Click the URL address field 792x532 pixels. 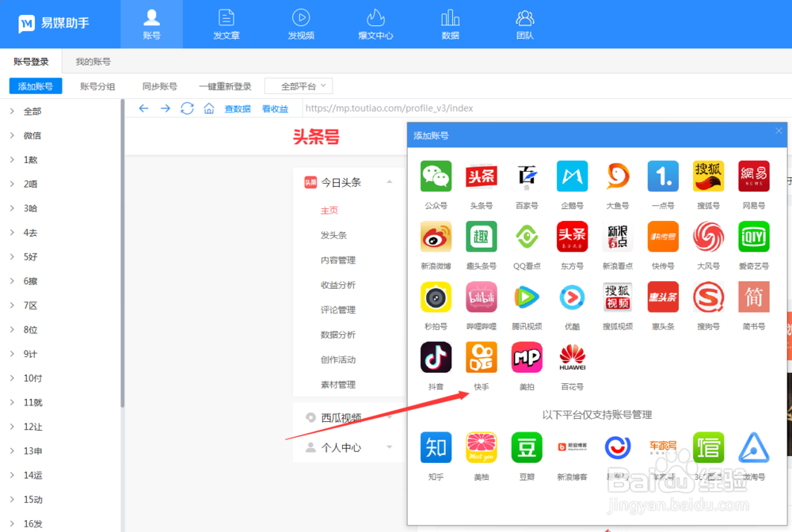pyautogui.click(x=546, y=108)
